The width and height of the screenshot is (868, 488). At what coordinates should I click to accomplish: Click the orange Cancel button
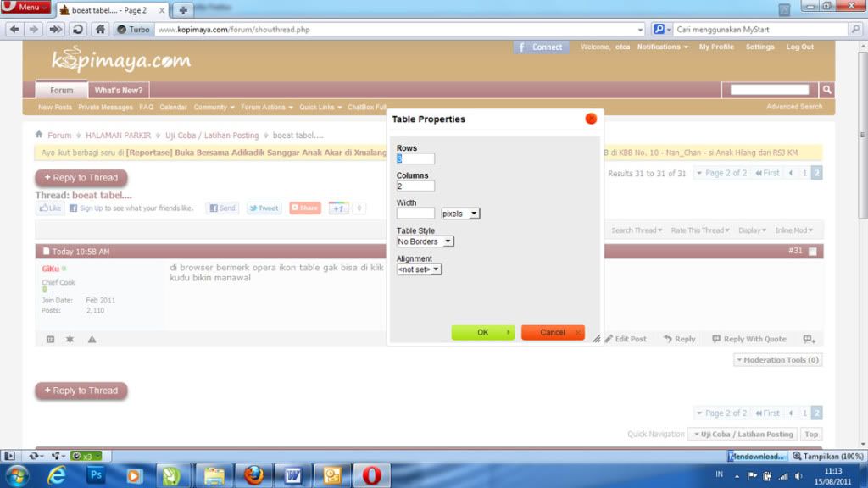tap(553, 332)
